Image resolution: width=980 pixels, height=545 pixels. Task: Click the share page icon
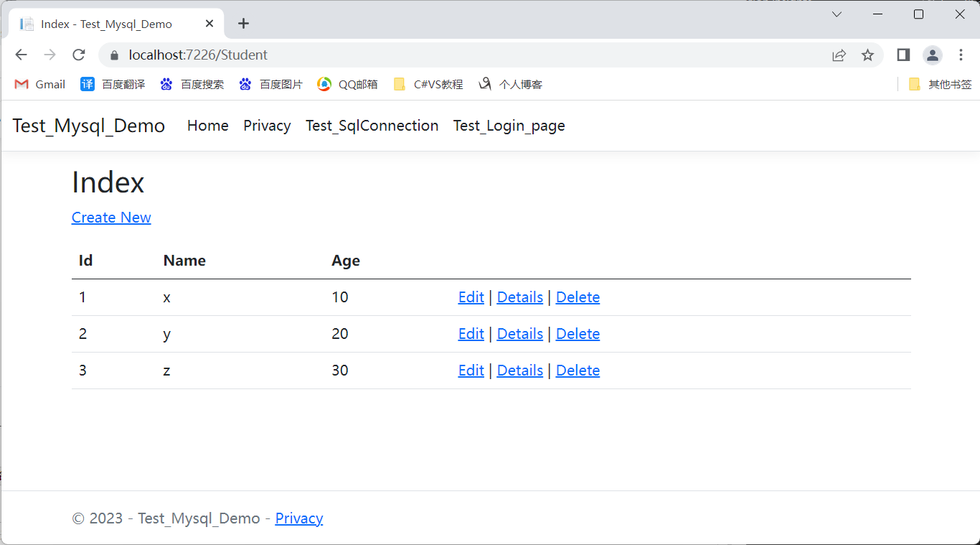point(839,55)
